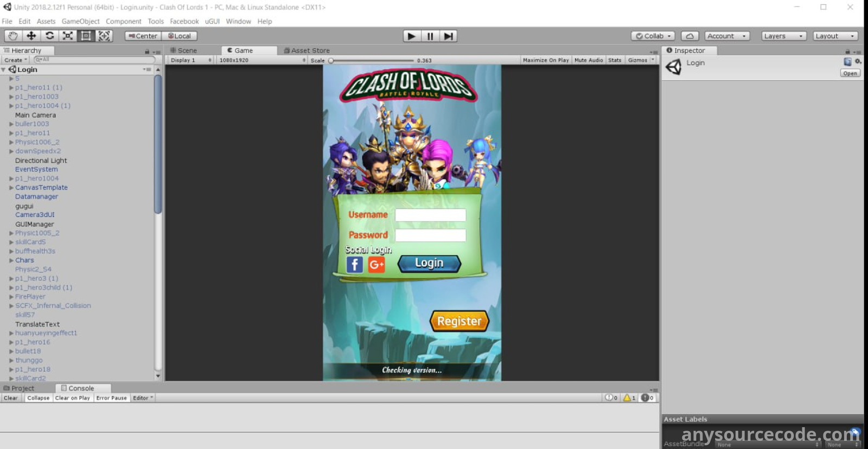868x449 pixels.
Task: Open the Layers dropdown
Action: [783, 36]
